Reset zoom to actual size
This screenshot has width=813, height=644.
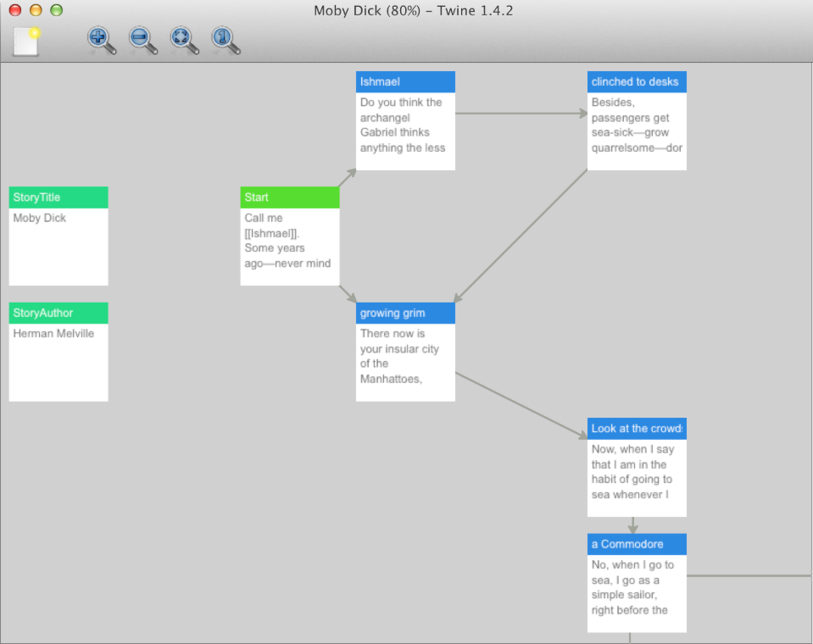click(x=225, y=40)
